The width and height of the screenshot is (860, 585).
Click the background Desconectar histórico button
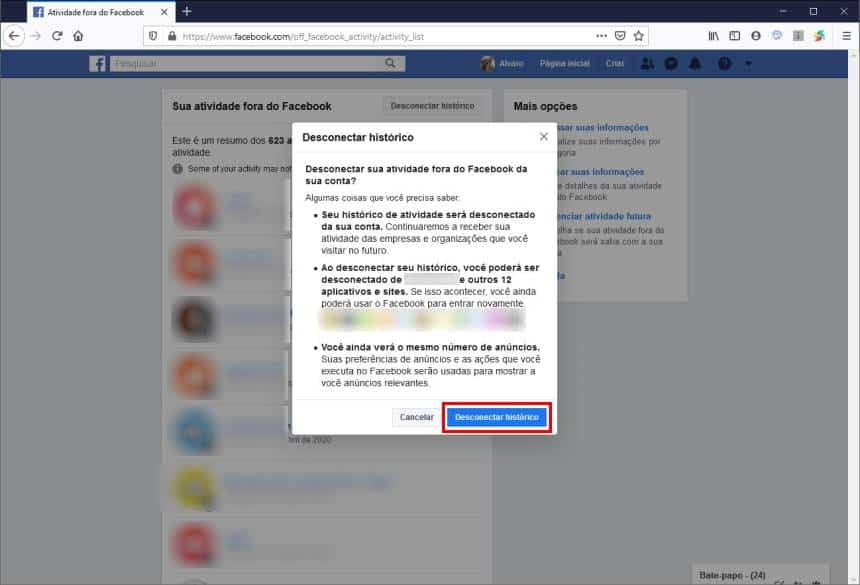tap(432, 106)
